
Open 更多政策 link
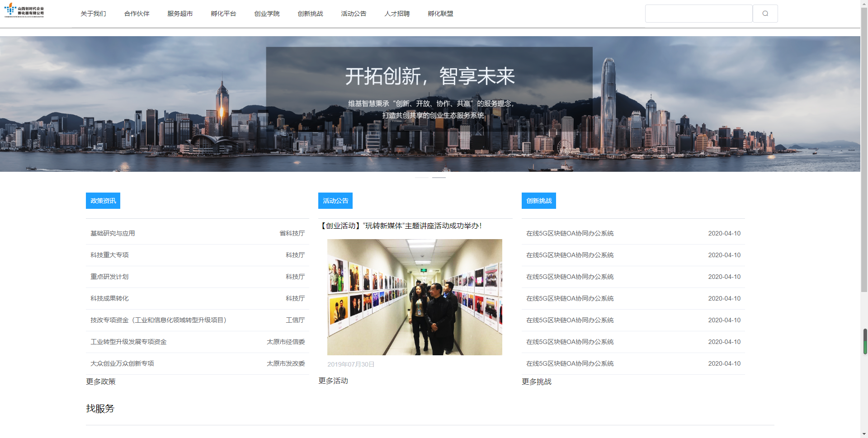pos(101,381)
